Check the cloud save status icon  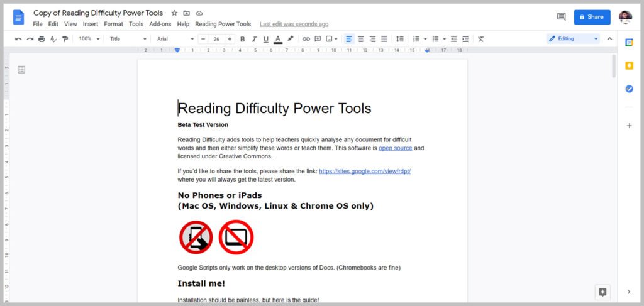click(199, 13)
